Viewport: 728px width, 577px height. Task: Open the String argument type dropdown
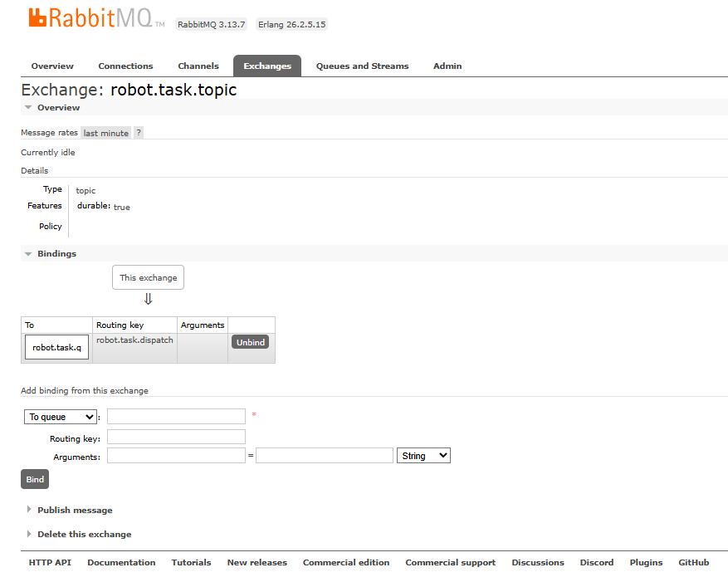pos(423,456)
